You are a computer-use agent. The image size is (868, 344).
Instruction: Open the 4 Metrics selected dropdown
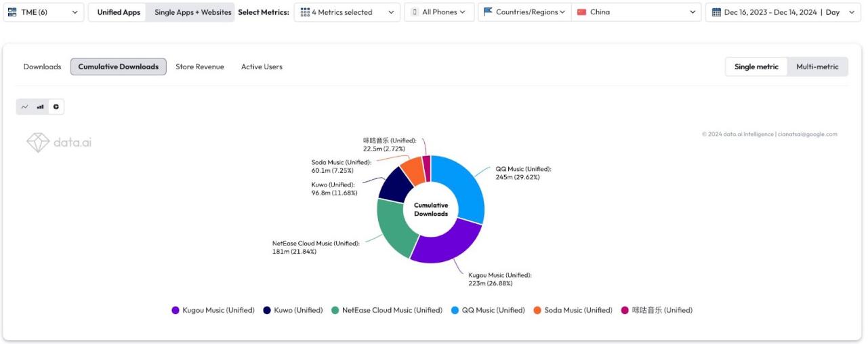coord(347,12)
